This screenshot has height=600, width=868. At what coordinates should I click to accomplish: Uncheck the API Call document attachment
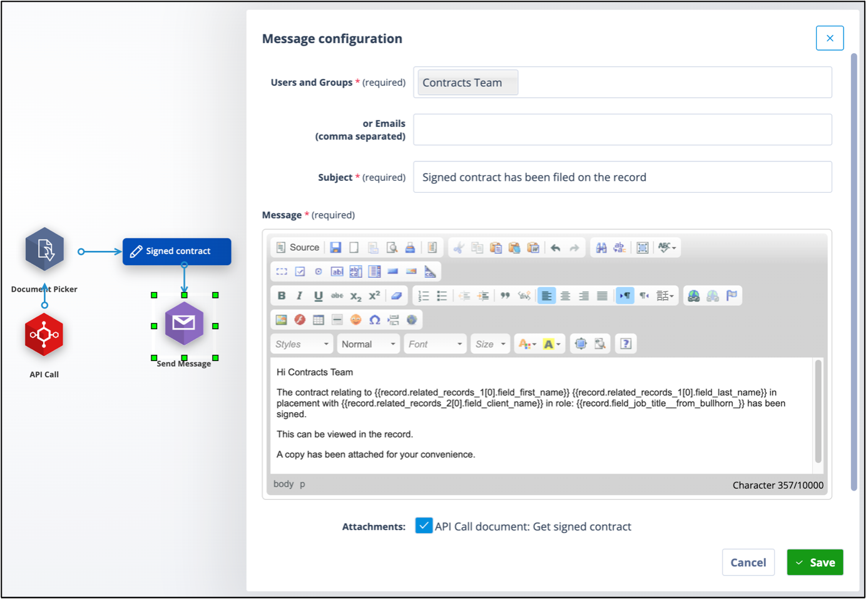click(x=424, y=526)
